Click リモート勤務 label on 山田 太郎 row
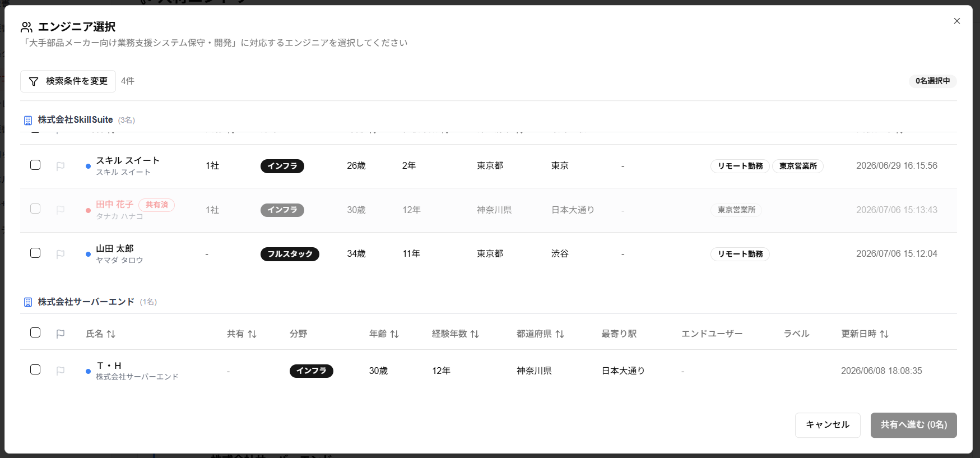 [x=740, y=254]
